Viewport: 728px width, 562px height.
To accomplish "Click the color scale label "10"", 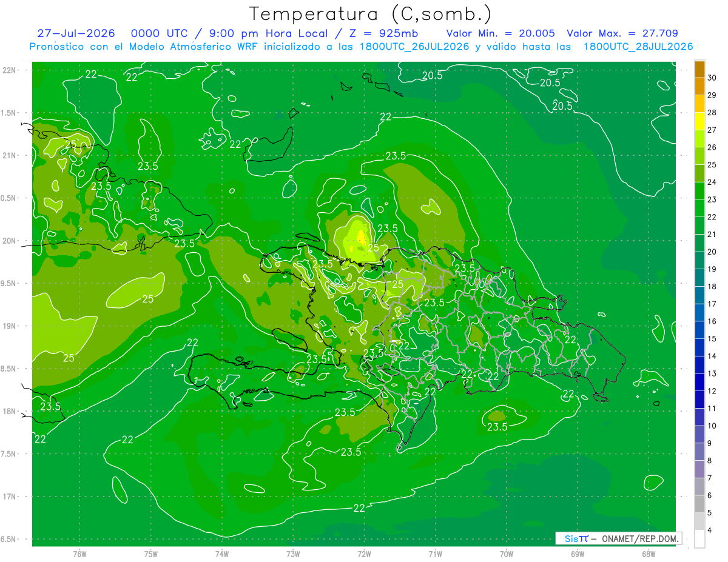I will pos(712,426).
